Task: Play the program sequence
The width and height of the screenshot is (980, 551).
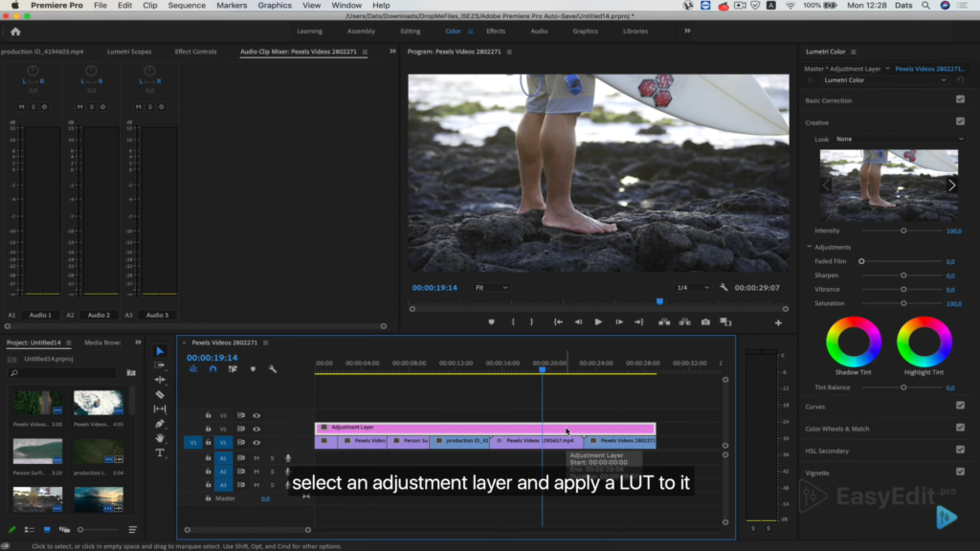Action: pos(598,322)
